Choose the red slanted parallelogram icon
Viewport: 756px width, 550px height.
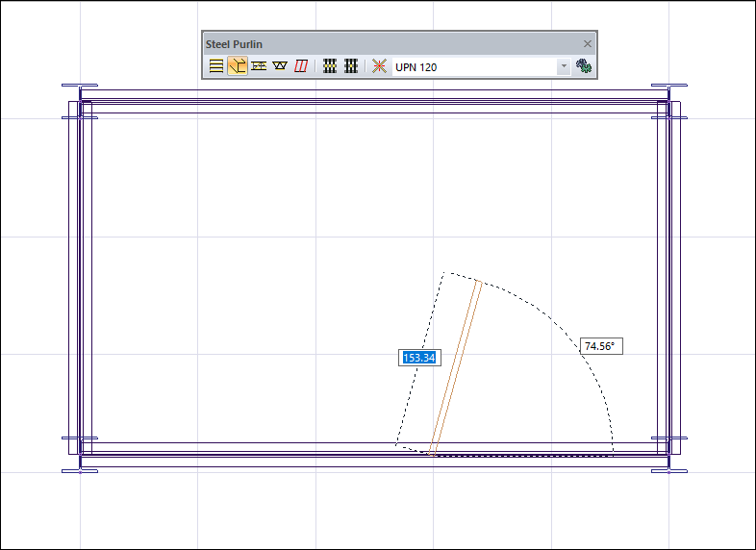point(301,66)
